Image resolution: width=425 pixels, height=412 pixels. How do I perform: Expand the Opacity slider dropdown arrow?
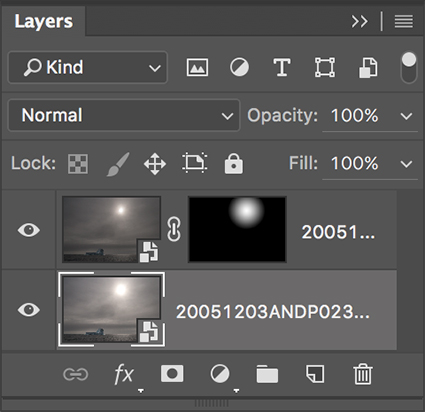(406, 116)
